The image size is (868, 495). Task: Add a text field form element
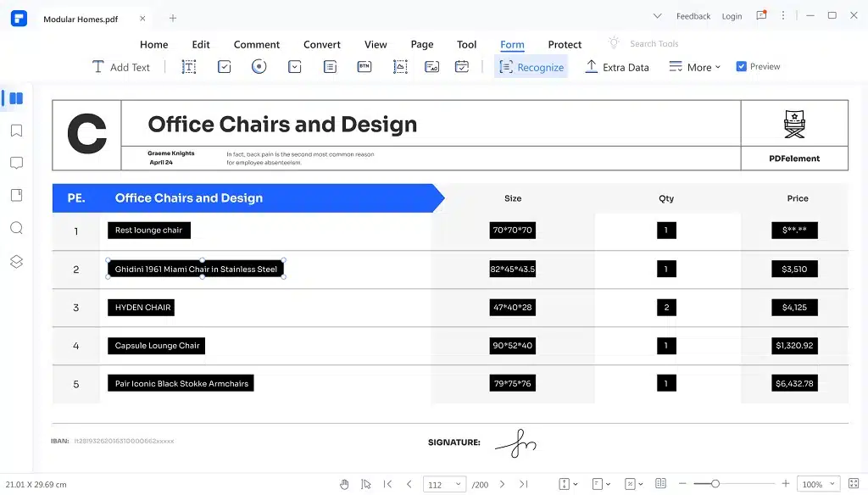[189, 67]
